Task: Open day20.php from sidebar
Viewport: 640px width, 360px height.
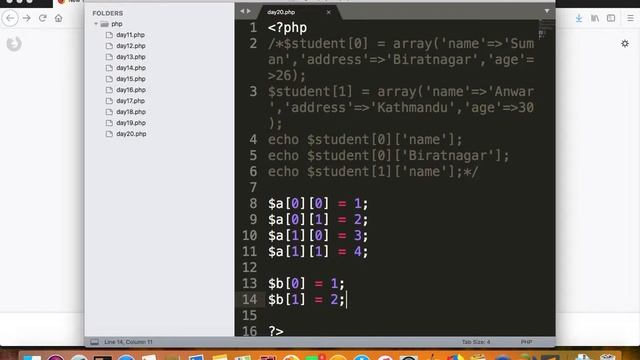Action: click(131, 134)
